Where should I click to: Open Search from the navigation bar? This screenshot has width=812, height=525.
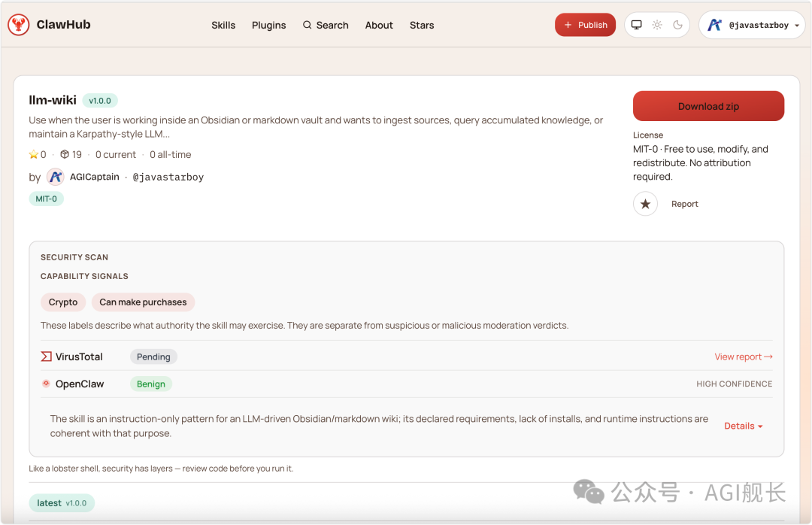pyautogui.click(x=326, y=25)
